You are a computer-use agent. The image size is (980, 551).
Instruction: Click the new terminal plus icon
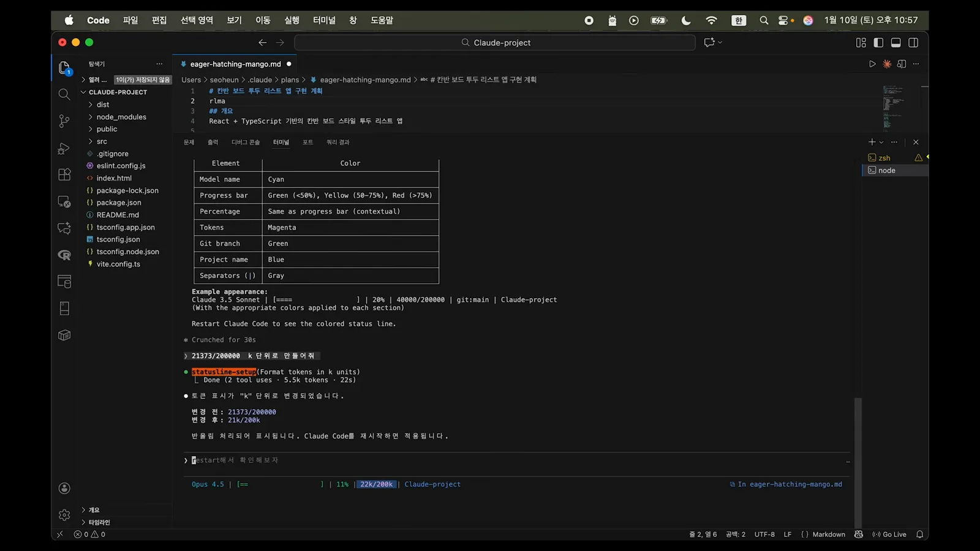pyautogui.click(x=872, y=142)
